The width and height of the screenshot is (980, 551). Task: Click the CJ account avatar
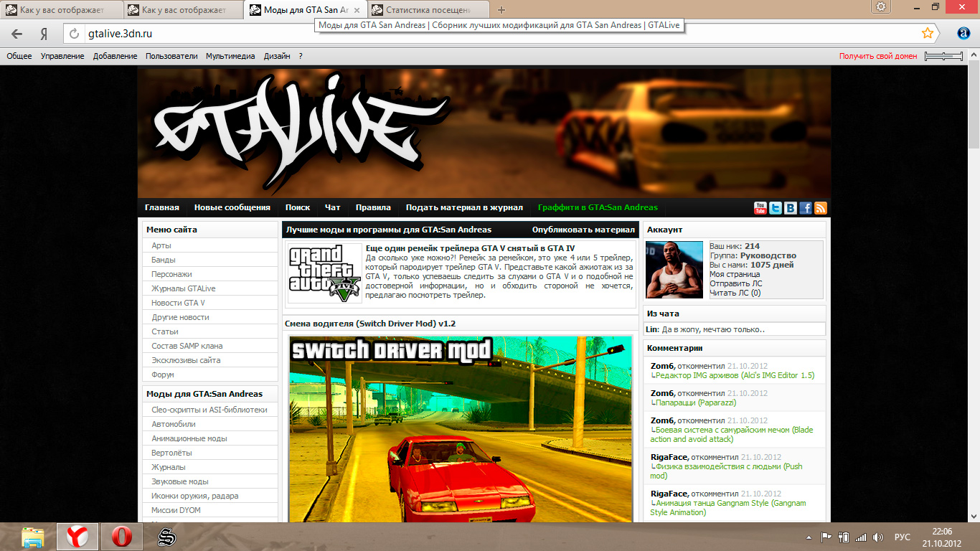674,270
